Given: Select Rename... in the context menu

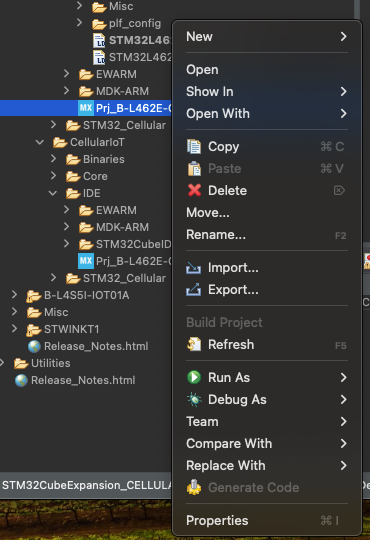Looking at the screenshot, I should coord(267,235).
